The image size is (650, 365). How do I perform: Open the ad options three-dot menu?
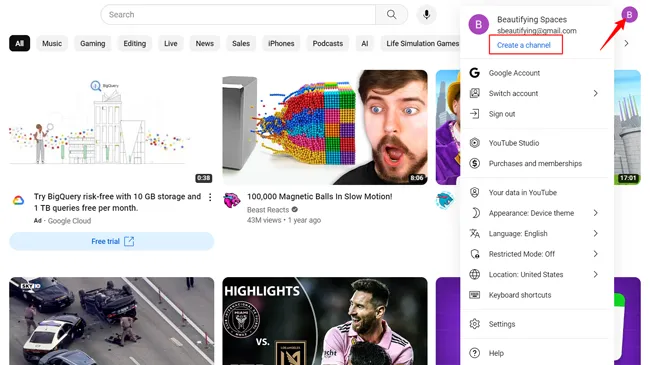coord(210,197)
